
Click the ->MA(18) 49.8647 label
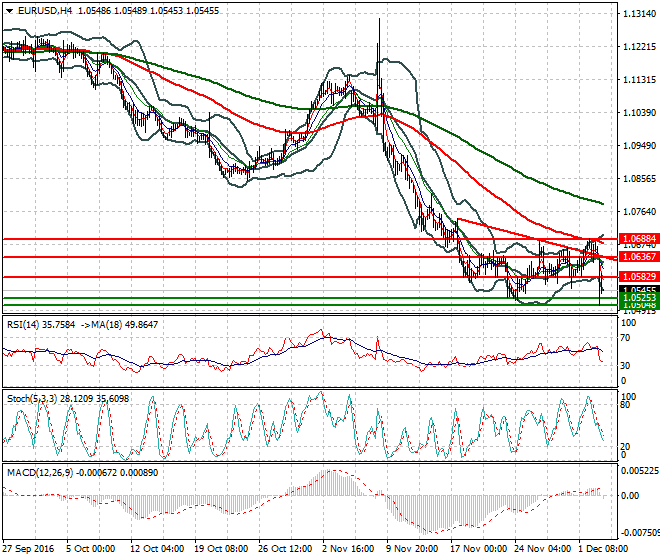coord(120,325)
